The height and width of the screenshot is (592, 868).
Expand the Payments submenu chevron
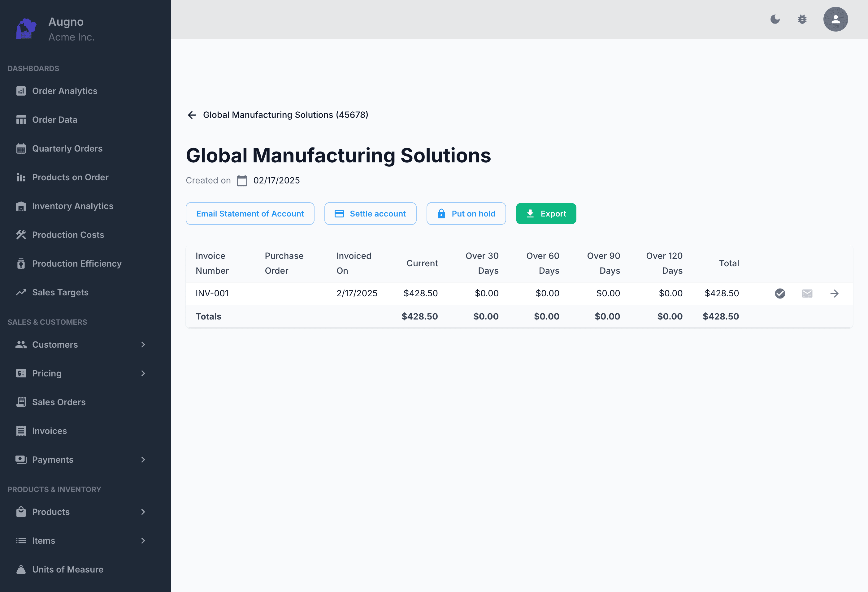point(143,460)
